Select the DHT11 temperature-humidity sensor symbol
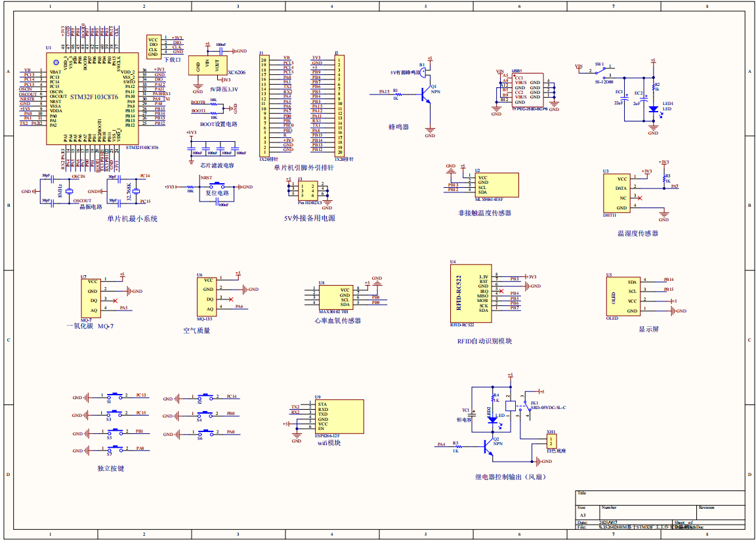The image size is (756, 543). [x=617, y=194]
